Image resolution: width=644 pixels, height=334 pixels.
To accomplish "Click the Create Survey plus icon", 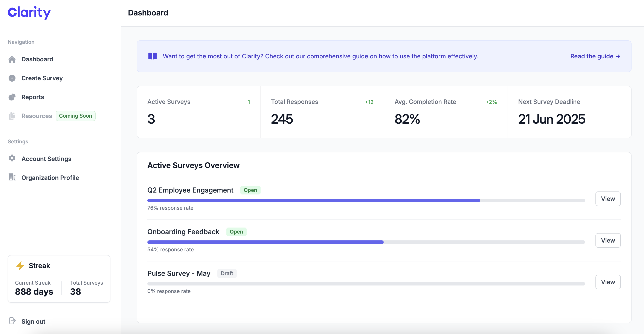I will [x=12, y=78].
